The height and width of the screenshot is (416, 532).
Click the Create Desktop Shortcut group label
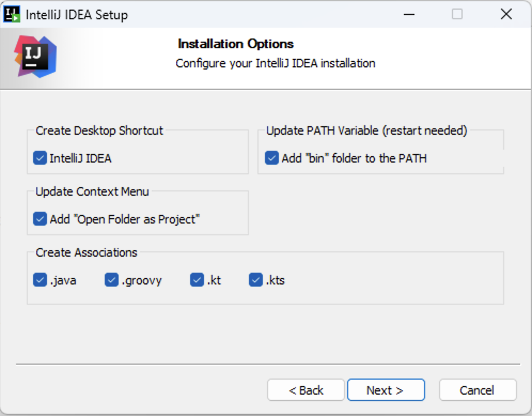99,131
